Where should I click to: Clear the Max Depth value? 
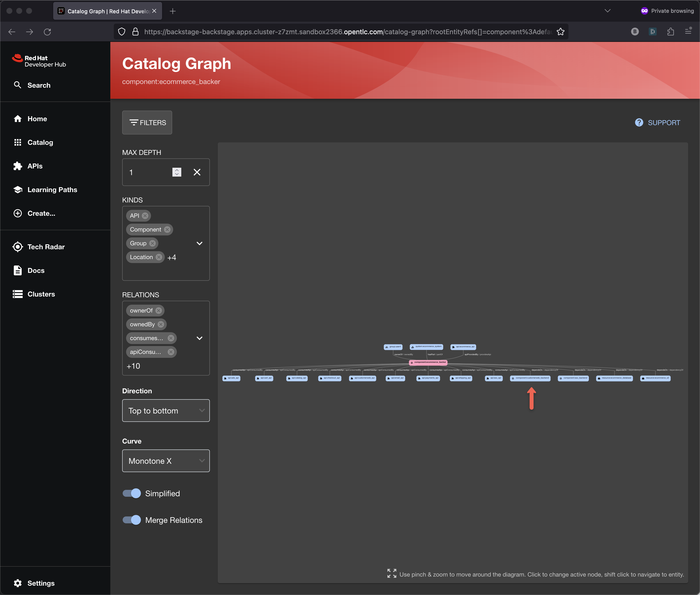(x=197, y=172)
